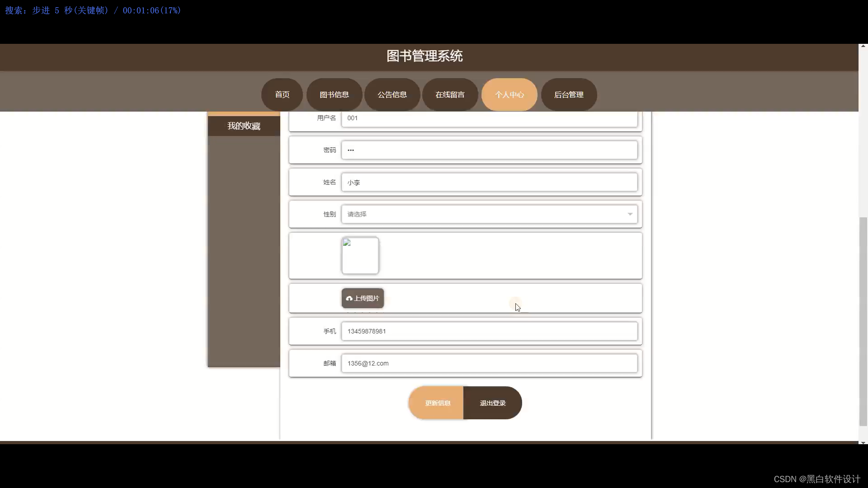Click the 姓名 field containing 小李
Screen dimensions: 868x488
[489, 182]
